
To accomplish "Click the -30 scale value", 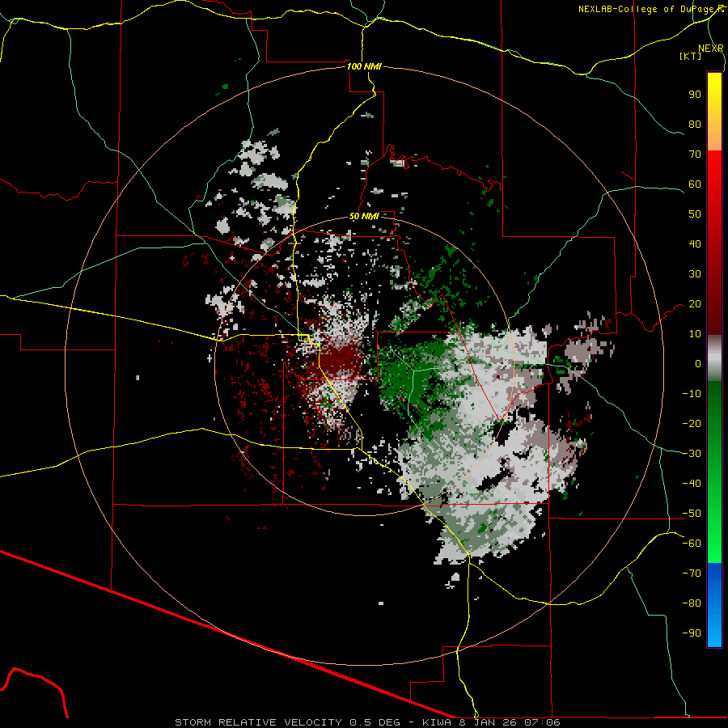I will point(692,454).
